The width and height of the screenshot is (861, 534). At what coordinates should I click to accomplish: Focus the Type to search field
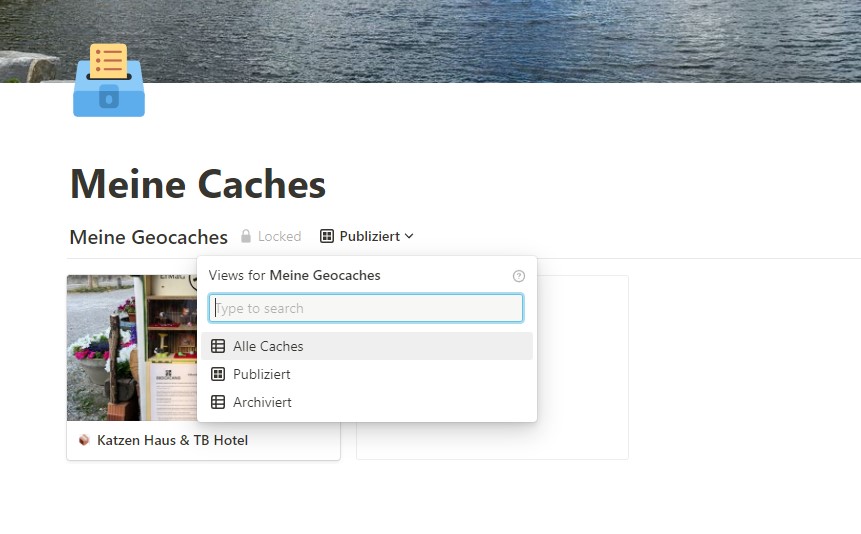pos(366,308)
